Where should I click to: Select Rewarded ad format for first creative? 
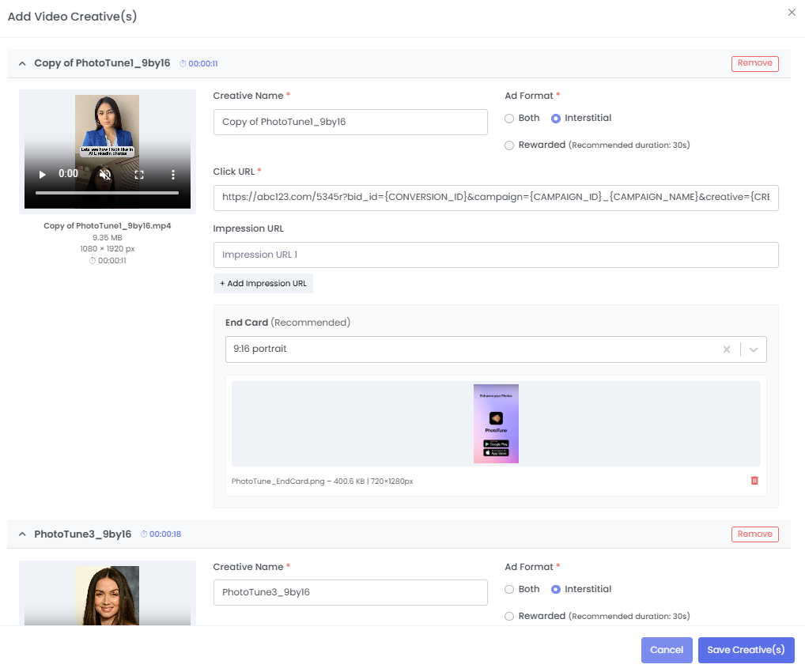coord(509,145)
